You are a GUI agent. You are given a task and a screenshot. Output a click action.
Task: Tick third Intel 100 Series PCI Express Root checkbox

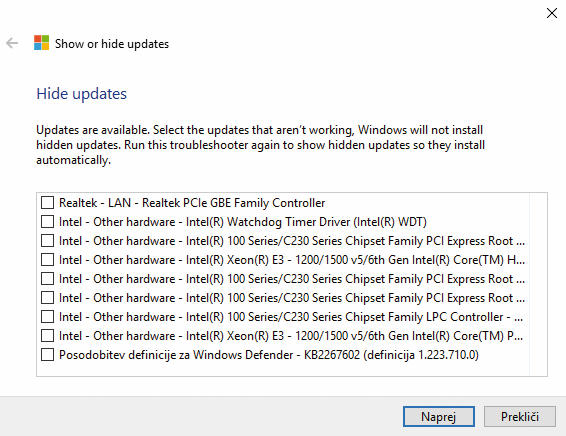(47, 298)
